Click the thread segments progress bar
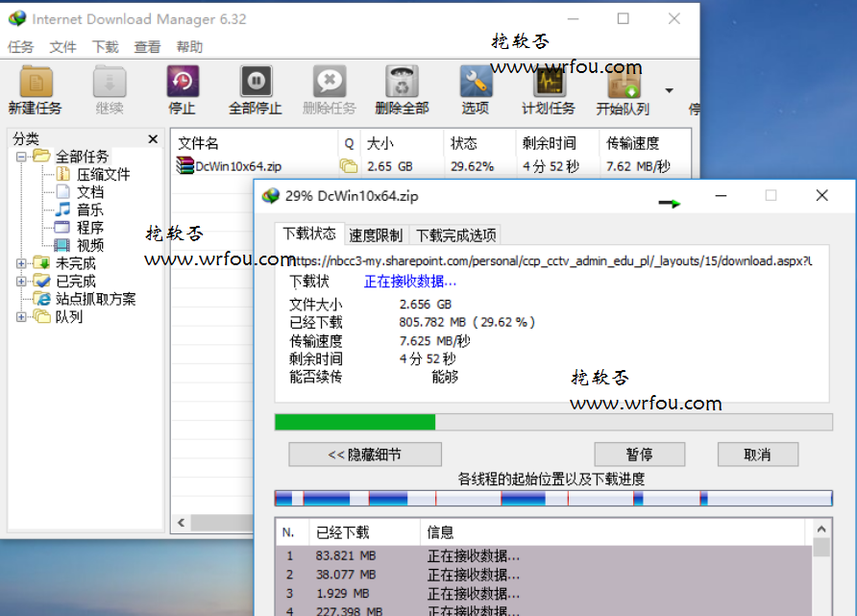Viewport: 857px width, 616px height. 553,498
